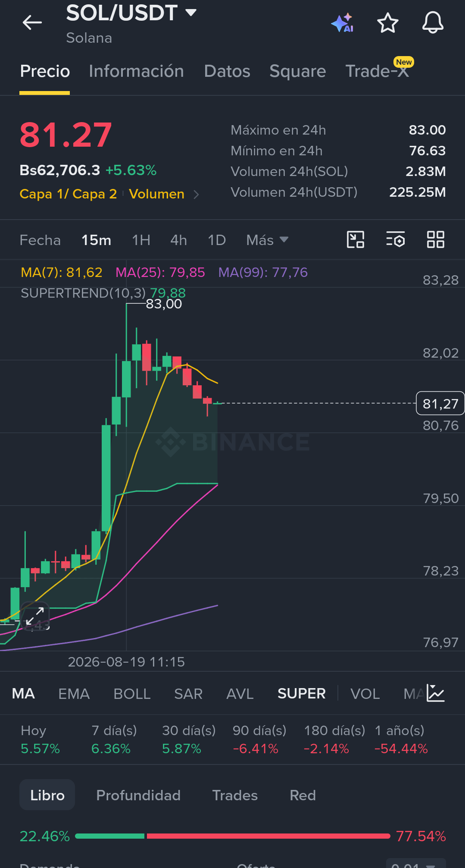Tap the Hoy 5.57% performance
Screen dimensions: 465x868
coord(40,739)
